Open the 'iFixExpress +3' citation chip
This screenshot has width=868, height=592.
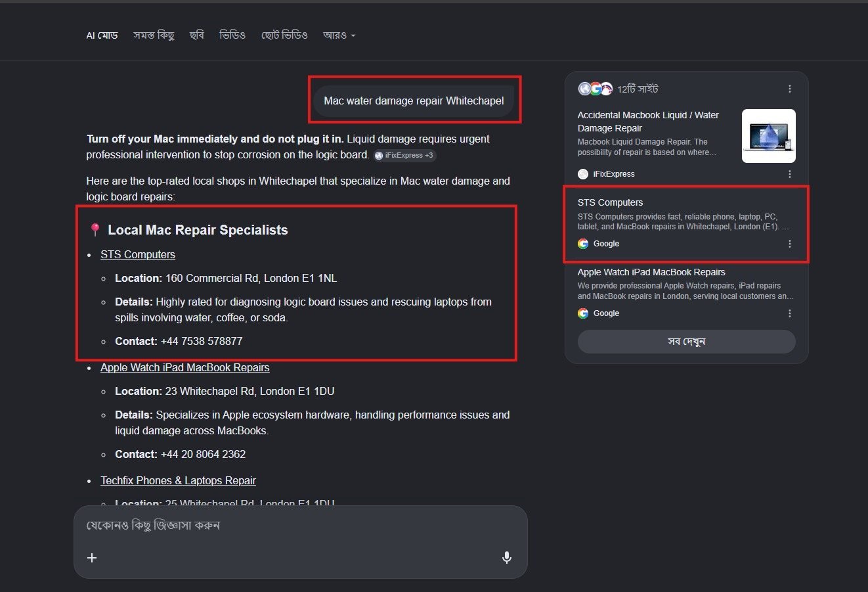pyautogui.click(x=404, y=156)
